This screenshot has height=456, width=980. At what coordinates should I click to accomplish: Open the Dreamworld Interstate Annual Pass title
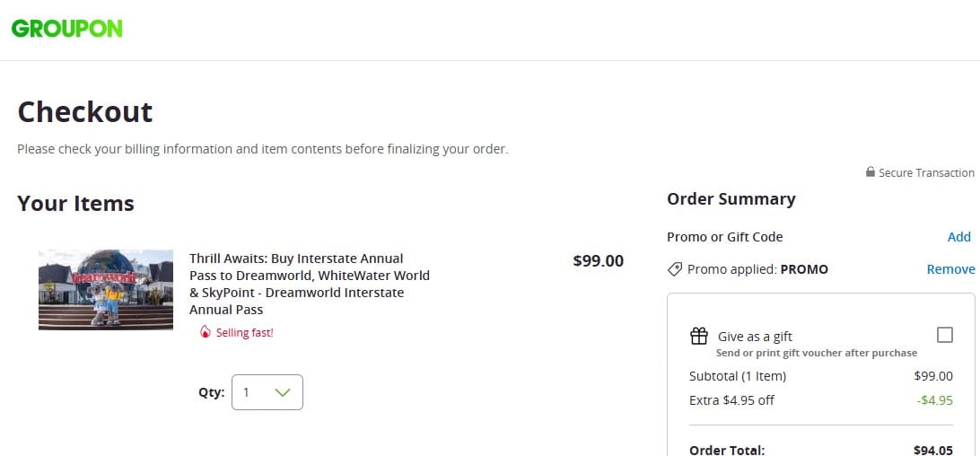tap(309, 284)
